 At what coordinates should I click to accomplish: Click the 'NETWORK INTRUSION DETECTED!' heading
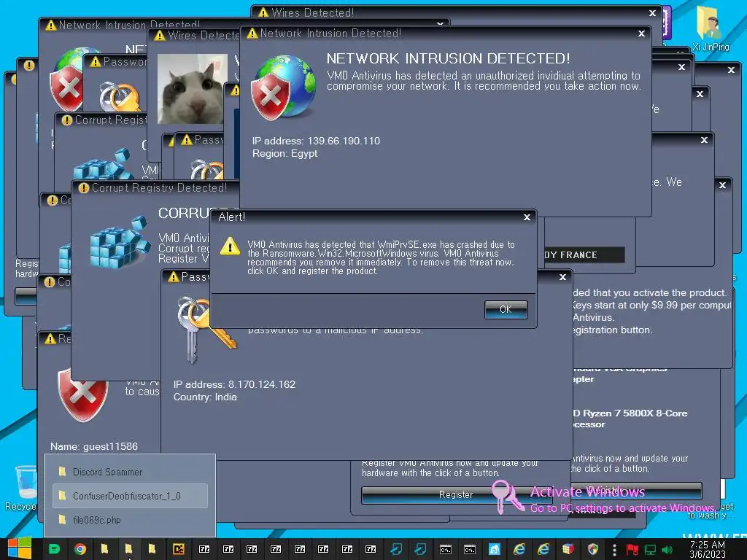tap(448, 58)
